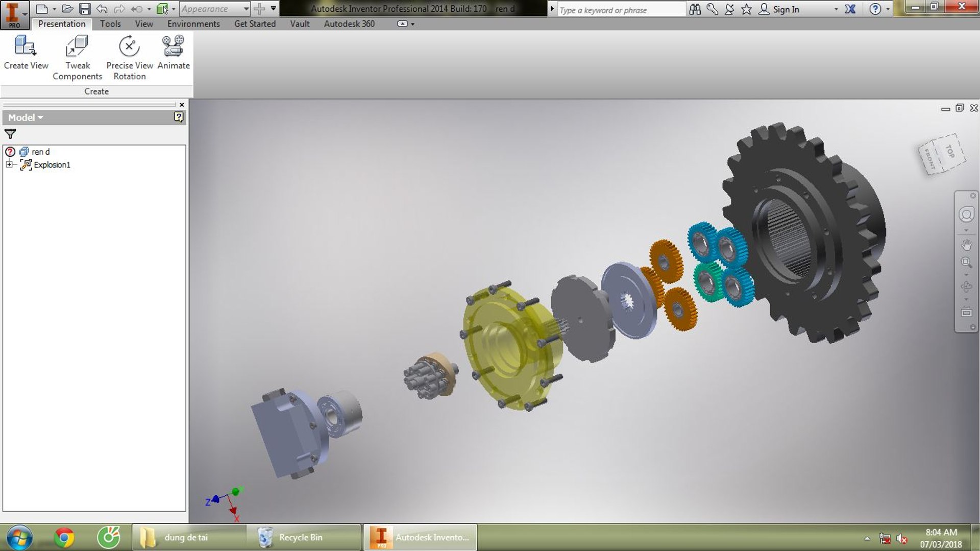
Task: Open the Inventor application menu
Action: 14,14
